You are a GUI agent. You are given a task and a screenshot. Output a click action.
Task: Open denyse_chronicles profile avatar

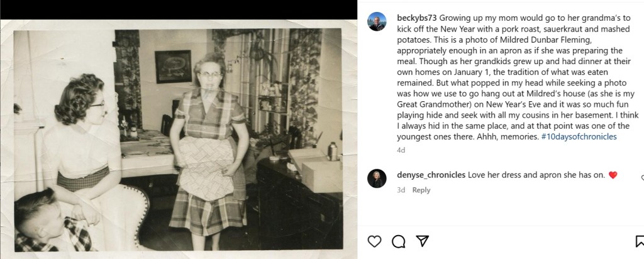[x=377, y=178]
